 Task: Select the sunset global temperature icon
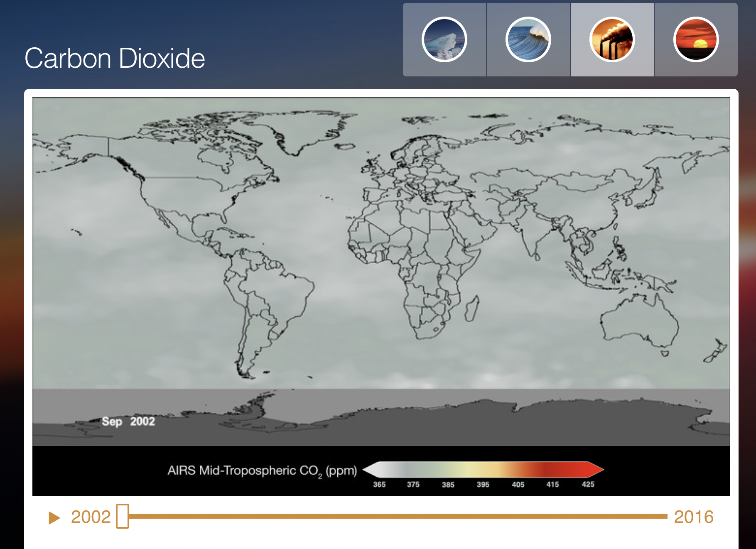[696, 39]
